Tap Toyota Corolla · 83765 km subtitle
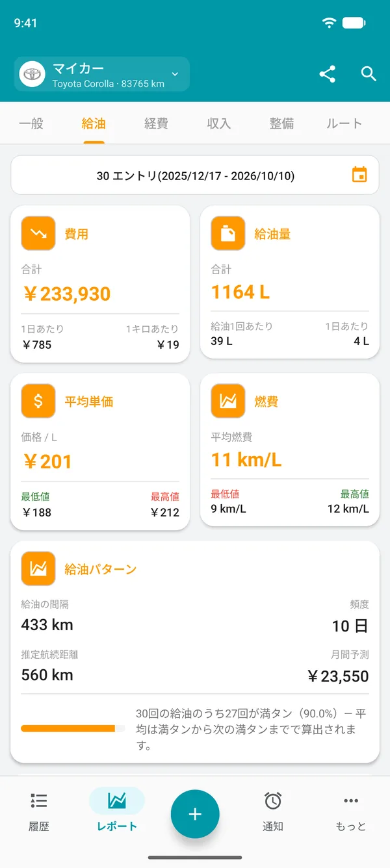The image size is (390, 868). pyautogui.click(x=108, y=83)
